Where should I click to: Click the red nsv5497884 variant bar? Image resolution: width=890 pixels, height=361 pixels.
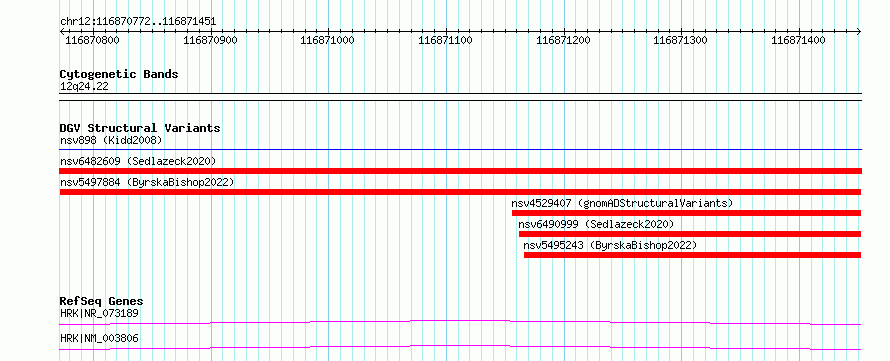[x=461, y=192]
